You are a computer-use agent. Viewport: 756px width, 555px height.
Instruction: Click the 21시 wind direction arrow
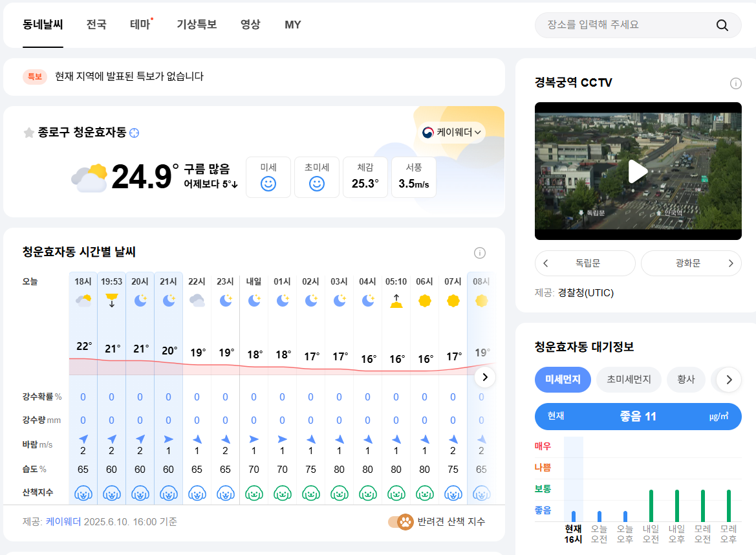point(168,439)
